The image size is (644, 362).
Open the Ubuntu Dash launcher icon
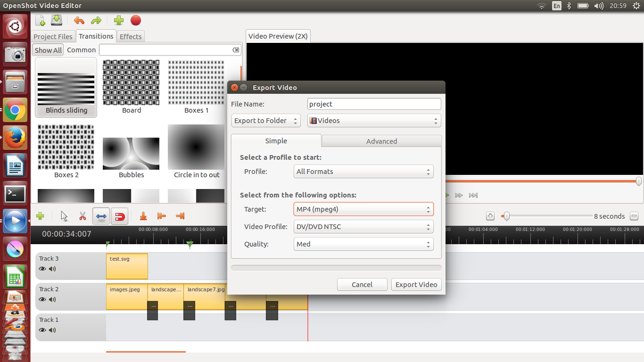click(x=15, y=27)
